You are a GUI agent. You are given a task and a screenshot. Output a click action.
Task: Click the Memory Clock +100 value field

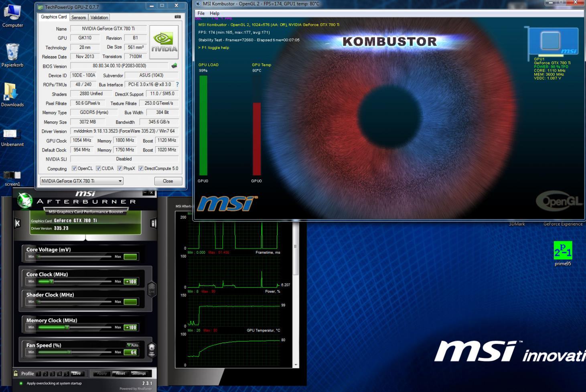pyautogui.click(x=130, y=327)
